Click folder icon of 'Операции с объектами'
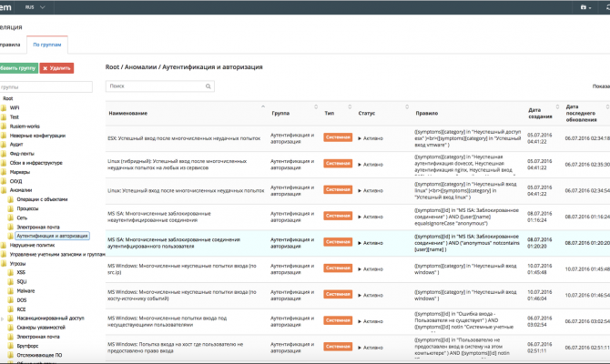Image resolution: width=610 pixels, height=364 pixels. coord(11,199)
